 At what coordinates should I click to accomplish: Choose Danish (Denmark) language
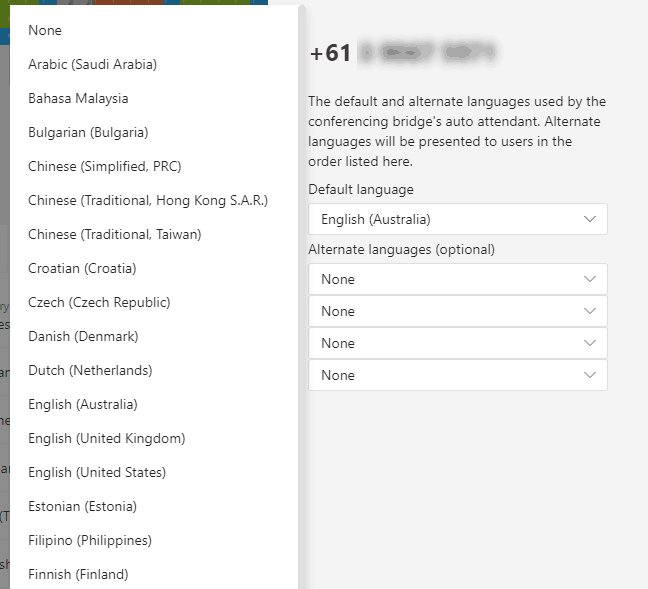(x=83, y=337)
